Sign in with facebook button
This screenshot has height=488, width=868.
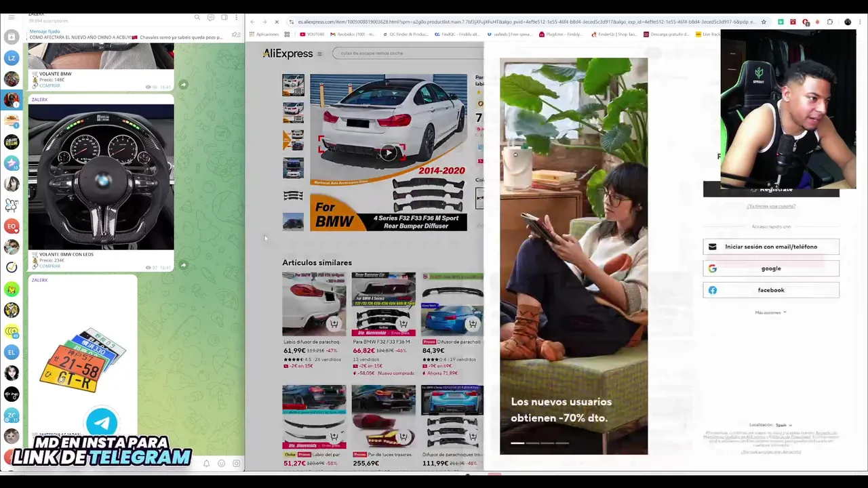pos(771,290)
